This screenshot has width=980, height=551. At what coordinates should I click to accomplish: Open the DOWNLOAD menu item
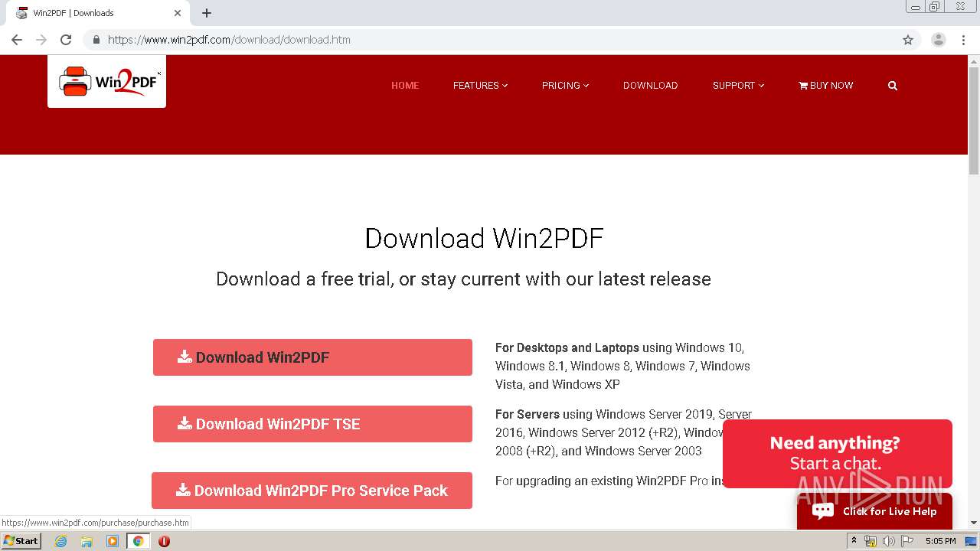(650, 86)
